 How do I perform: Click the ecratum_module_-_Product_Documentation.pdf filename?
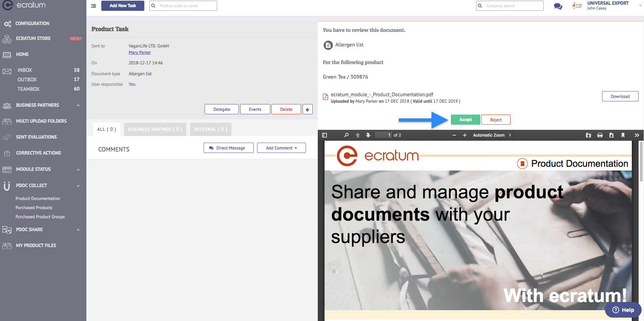[382, 95]
